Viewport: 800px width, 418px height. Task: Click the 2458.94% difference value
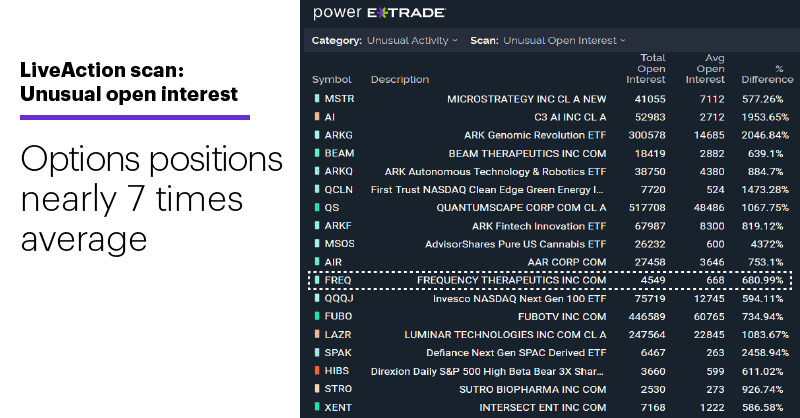click(x=765, y=353)
